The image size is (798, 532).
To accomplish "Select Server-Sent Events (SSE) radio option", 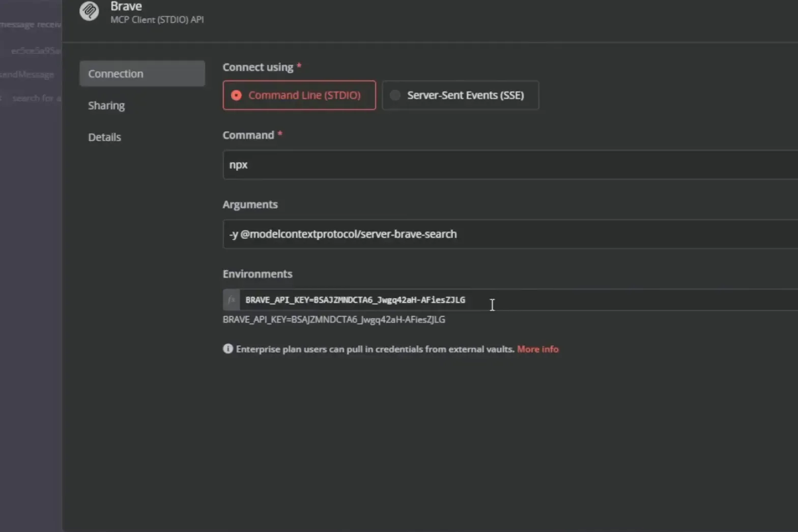I will click(x=460, y=95).
